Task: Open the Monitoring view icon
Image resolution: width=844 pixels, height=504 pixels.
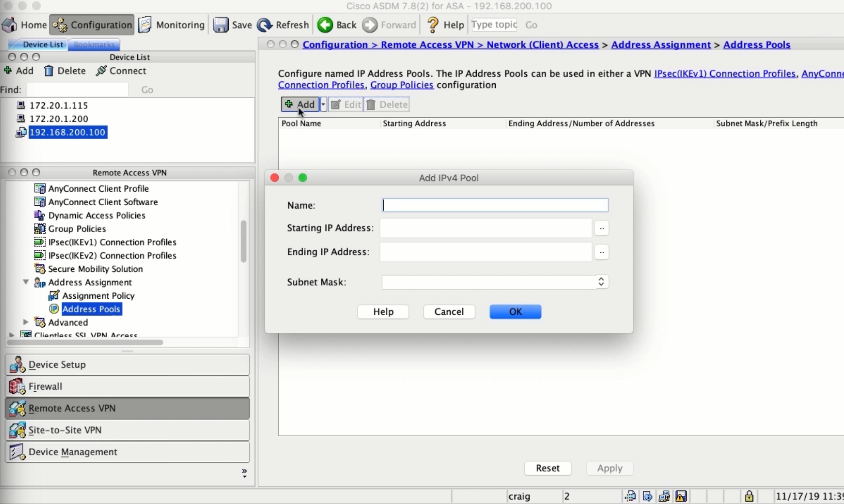Action: [x=145, y=25]
